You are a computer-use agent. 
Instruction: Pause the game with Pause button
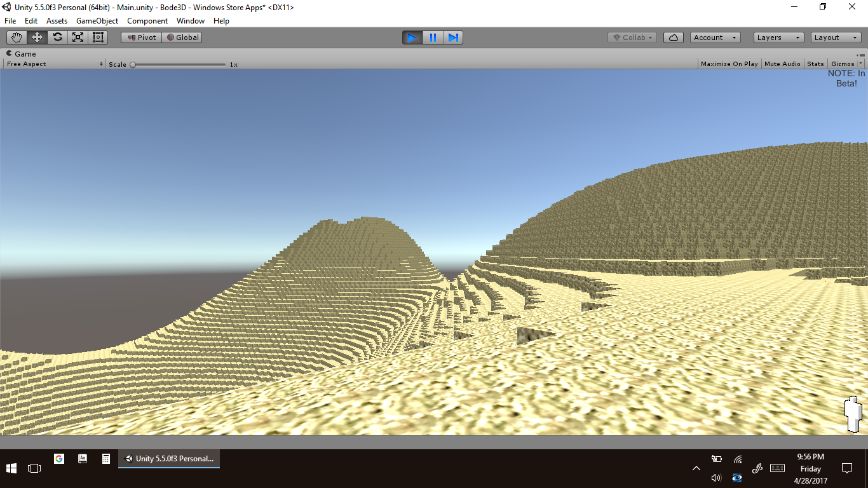tap(433, 37)
